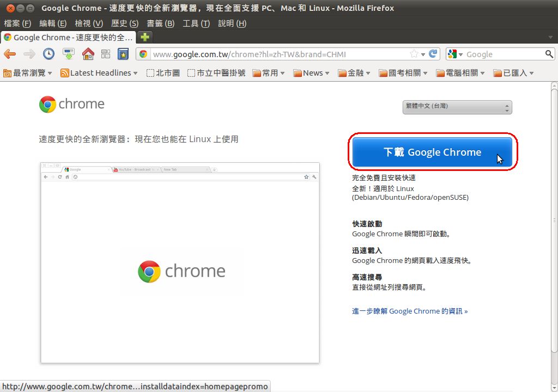Screen dimensions: 558x392
Task: Click the 快速啟動 heading text
Action: (367, 224)
